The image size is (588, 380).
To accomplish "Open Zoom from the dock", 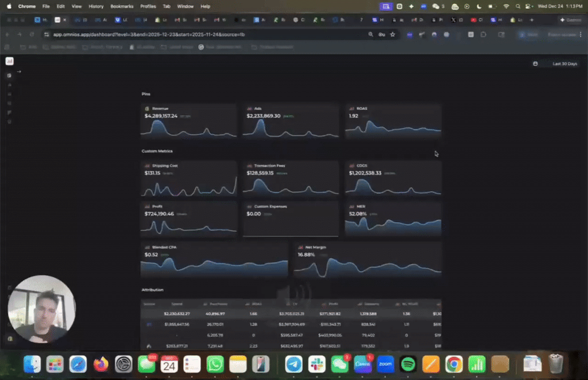I will point(385,365).
